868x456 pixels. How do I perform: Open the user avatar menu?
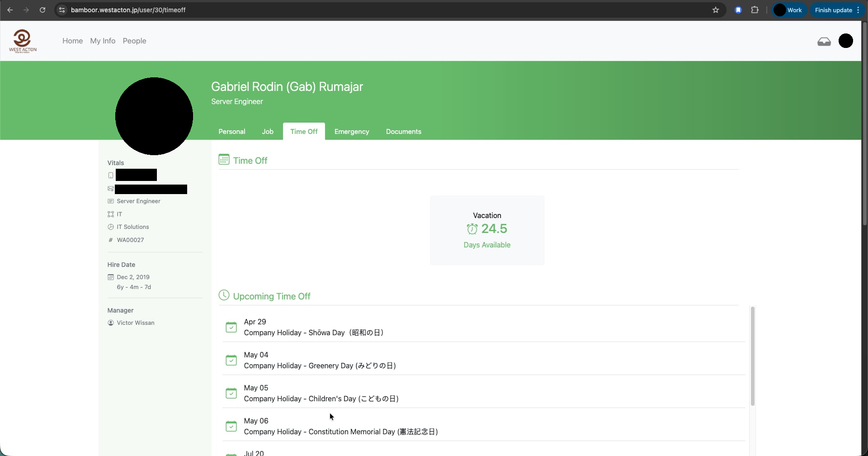[x=845, y=41]
